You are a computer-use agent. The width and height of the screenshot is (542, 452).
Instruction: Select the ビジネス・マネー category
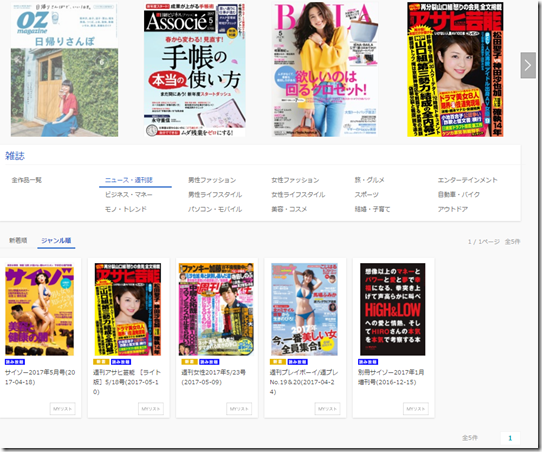[x=129, y=195]
